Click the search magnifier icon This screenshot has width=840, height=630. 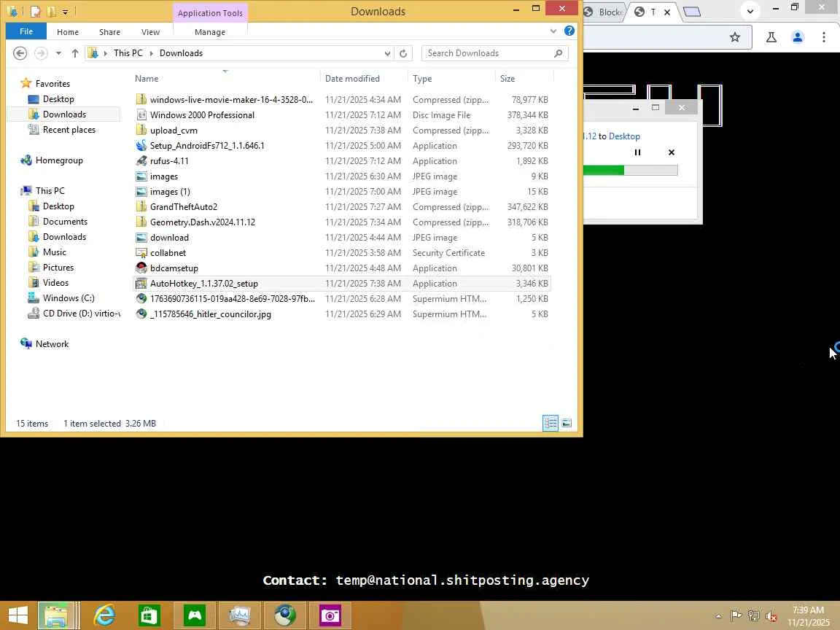[559, 53]
